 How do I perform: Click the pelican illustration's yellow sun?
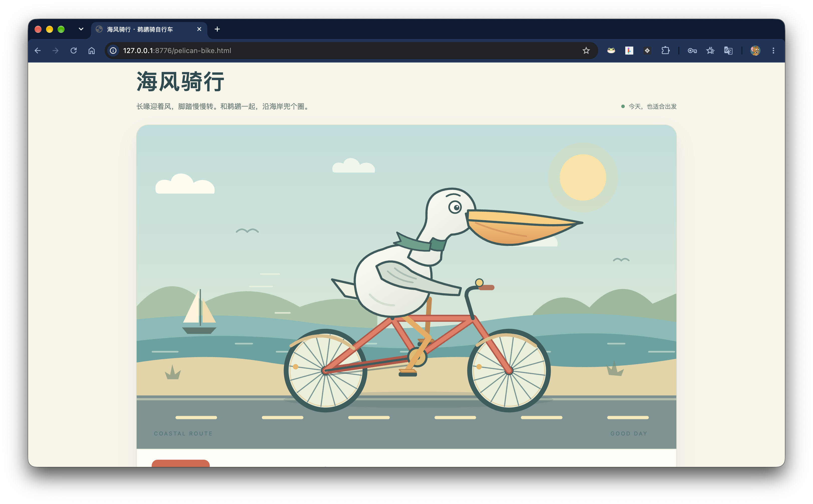click(583, 177)
